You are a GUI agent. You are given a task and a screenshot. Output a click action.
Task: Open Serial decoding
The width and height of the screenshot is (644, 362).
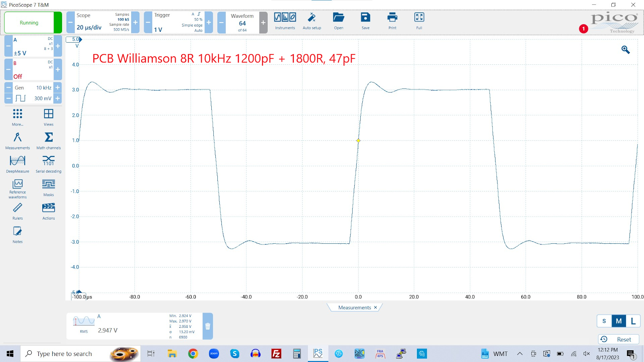[x=49, y=164]
